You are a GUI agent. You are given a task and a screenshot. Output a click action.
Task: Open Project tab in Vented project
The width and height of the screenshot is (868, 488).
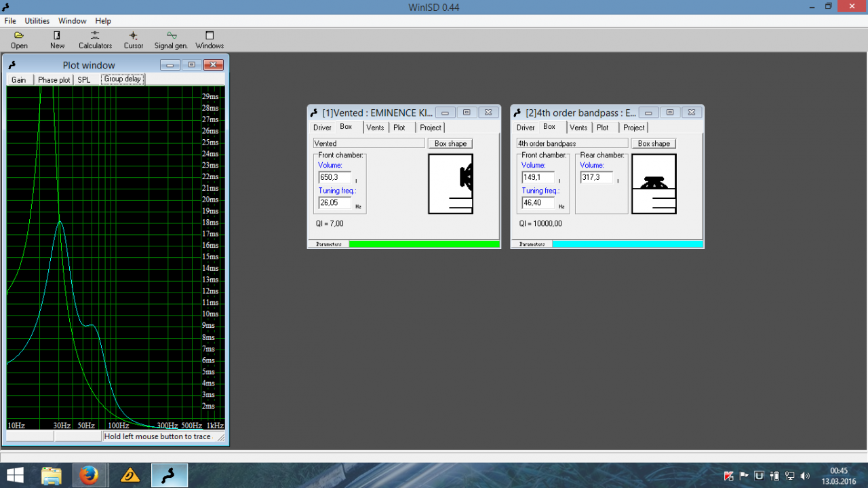431,128
